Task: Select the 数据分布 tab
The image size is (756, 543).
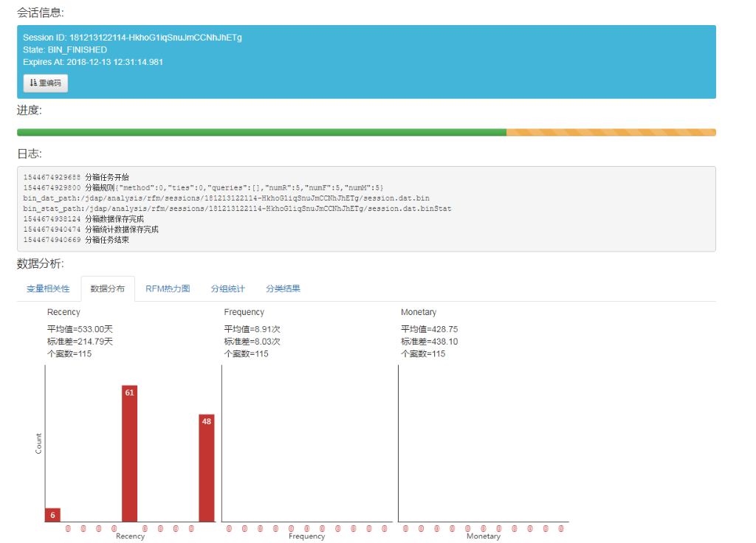Action: [108, 288]
